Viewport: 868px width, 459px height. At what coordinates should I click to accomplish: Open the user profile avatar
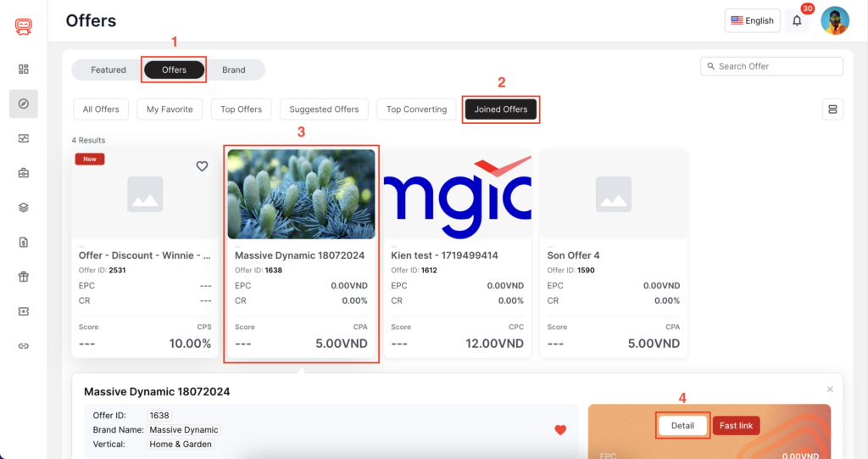click(835, 21)
